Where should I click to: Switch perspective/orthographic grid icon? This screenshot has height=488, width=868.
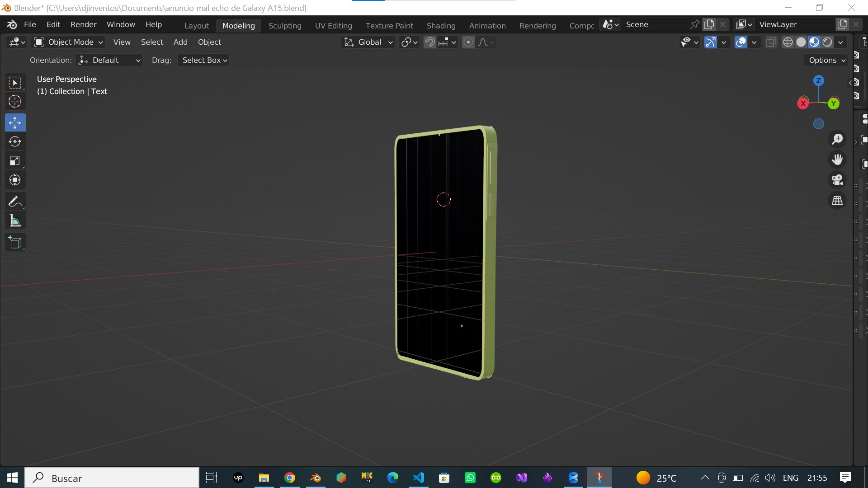click(837, 200)
